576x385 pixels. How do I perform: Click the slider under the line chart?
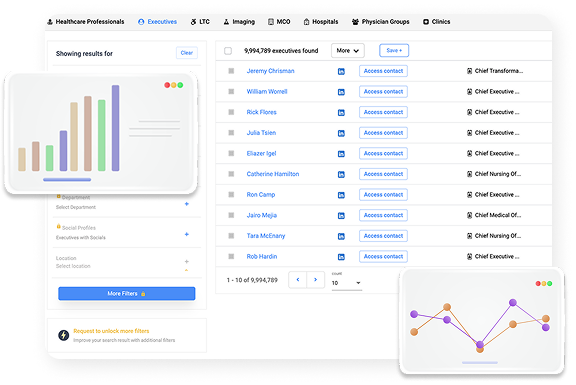480,363
